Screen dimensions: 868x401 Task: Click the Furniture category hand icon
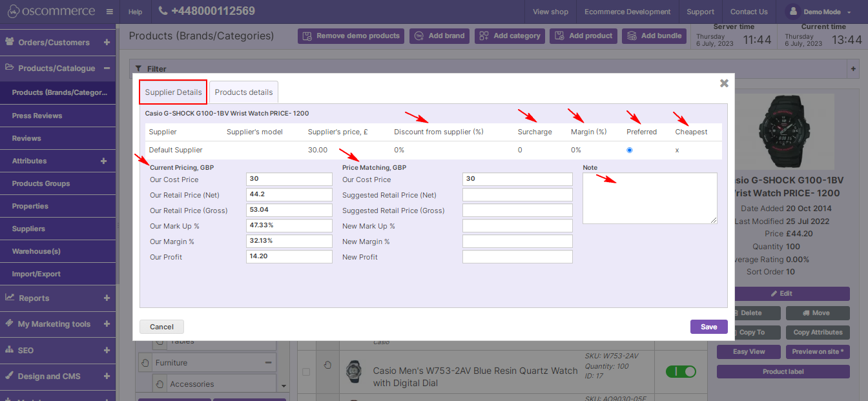coord(144,363)
